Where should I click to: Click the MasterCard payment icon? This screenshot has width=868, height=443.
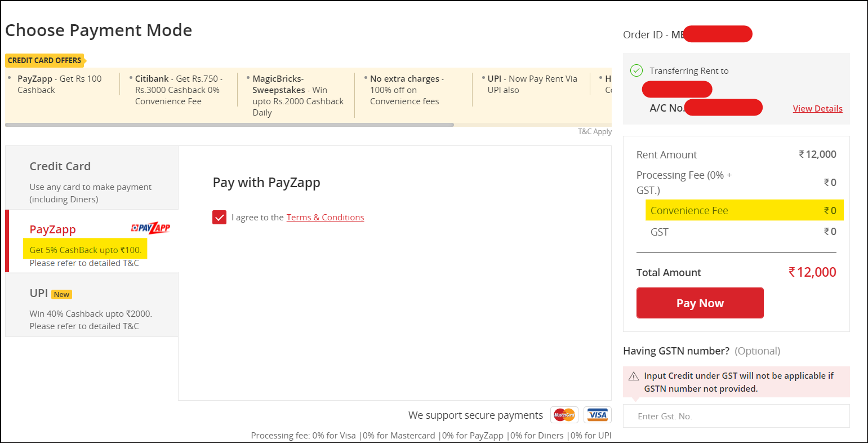coord(564,415)
